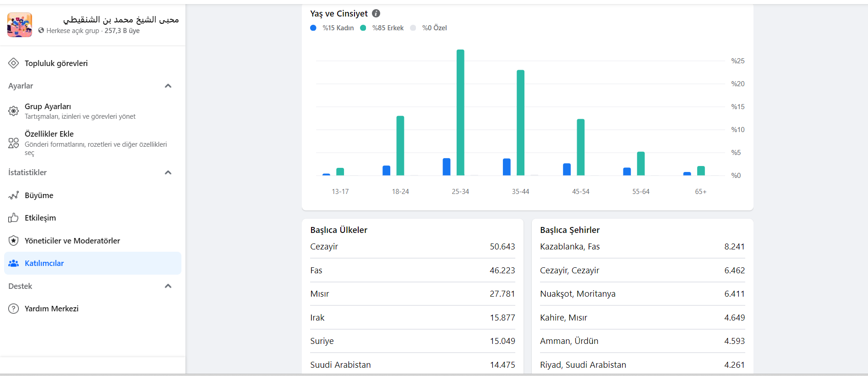Screen dimensions: 868x376
Task: Click the green 45-54 male bar
Action: click(x=581, y=147)
